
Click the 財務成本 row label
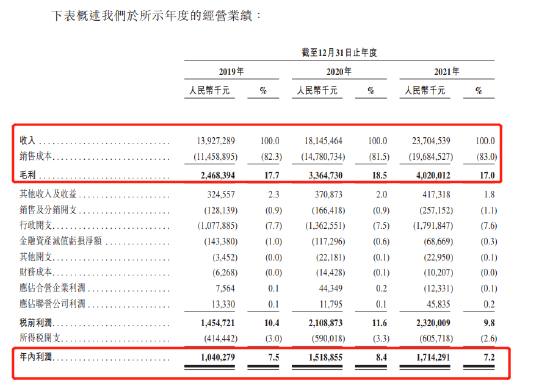(x=36, y=272)
